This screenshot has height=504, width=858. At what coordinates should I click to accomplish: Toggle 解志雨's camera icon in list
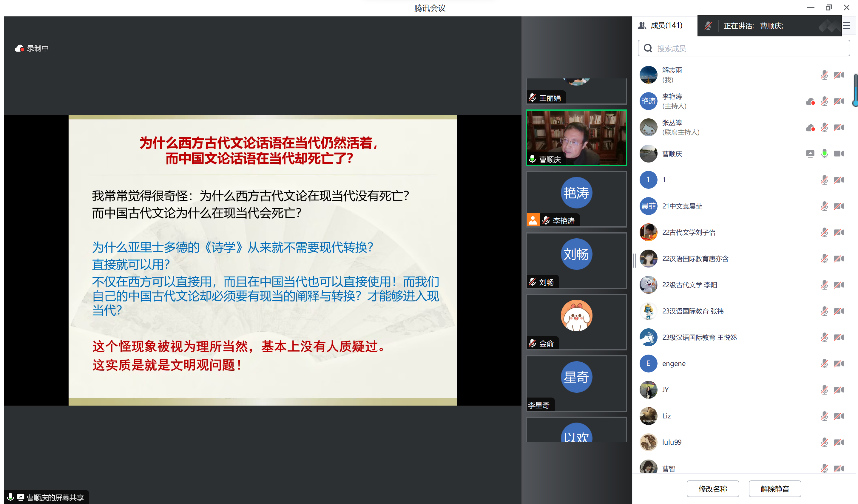point(839,75)
